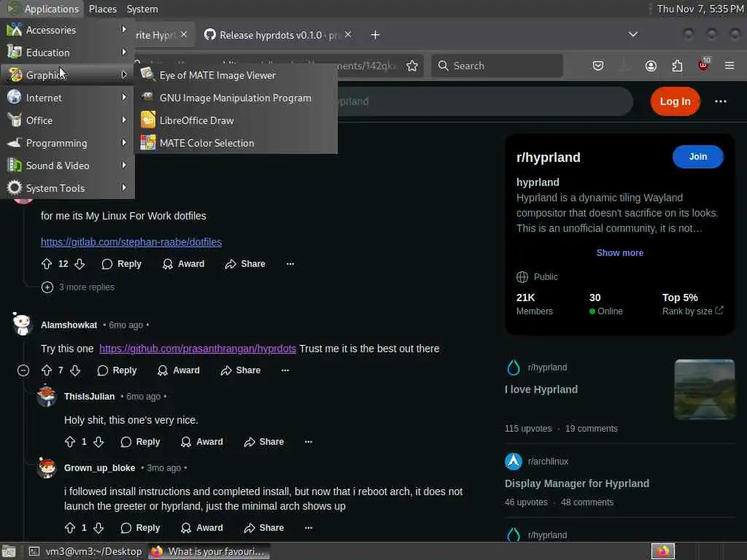747x560 pixels.
Task: Expand the Sound & Video submenu
Action: pos(67,166)
